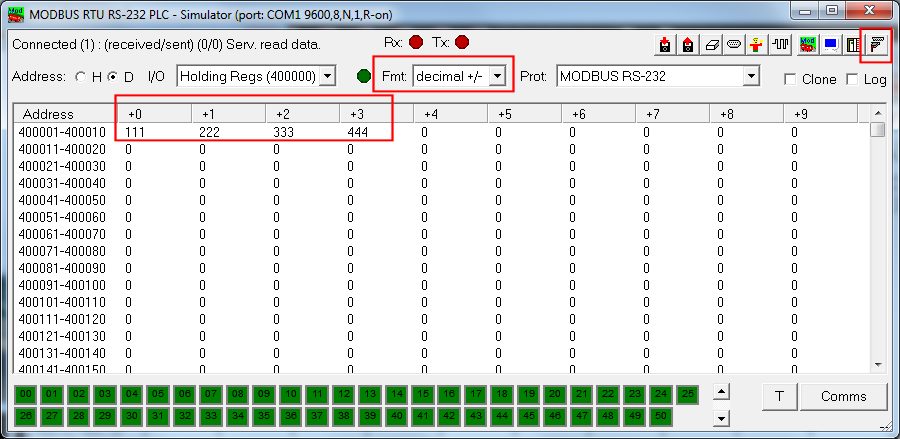Click row label 400131-400140
The image size is (900, 439).
tap(62, 353)
